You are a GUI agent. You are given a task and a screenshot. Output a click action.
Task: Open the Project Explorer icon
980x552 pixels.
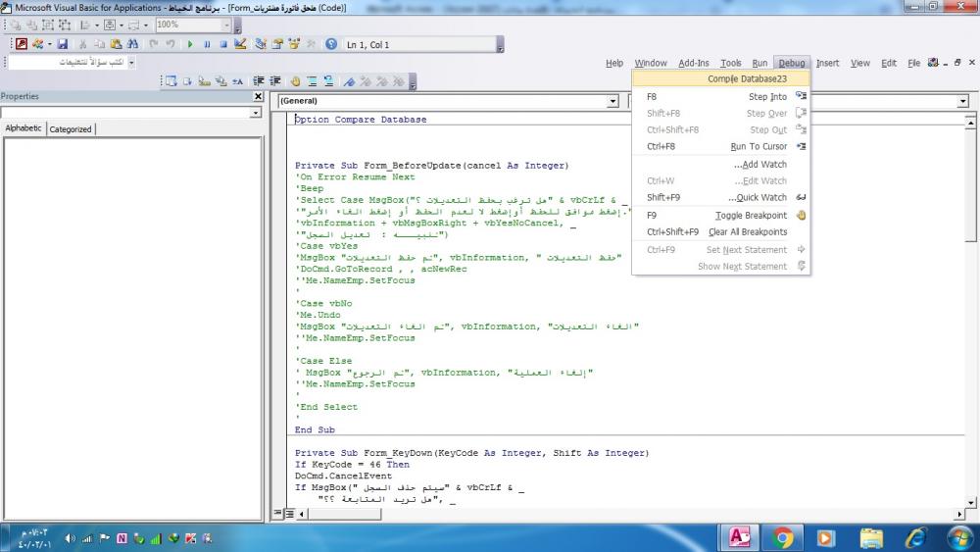[x=261, y=44]
